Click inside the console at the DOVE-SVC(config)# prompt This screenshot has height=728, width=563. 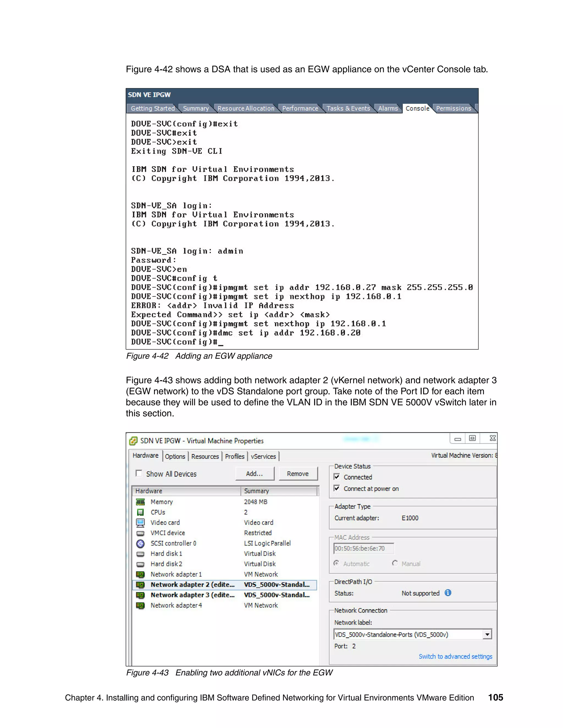[x=177, y=342]
